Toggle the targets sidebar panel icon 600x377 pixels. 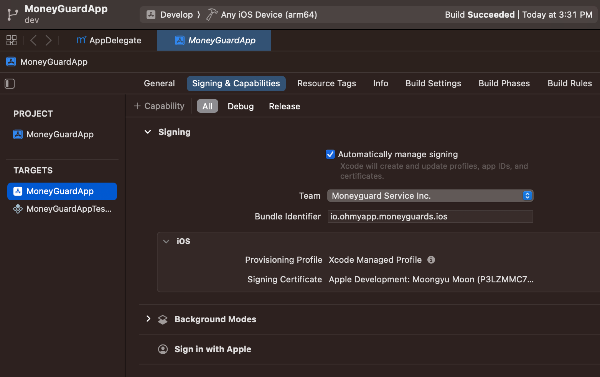tap(10, 83)
